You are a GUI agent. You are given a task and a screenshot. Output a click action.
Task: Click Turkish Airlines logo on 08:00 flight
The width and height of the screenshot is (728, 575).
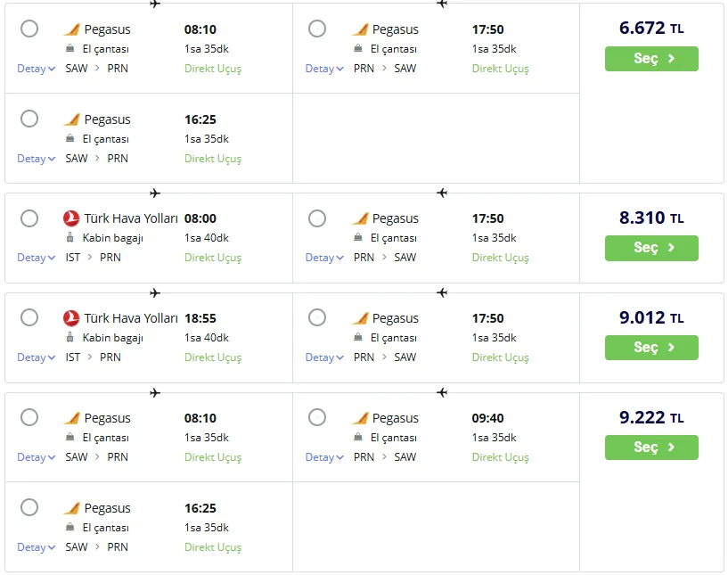pos(71,218)
